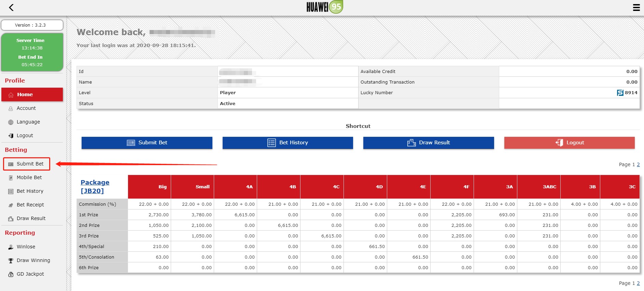
Task: Click the GD Jackpot icon in sidebar
Action: pos(11,274)
